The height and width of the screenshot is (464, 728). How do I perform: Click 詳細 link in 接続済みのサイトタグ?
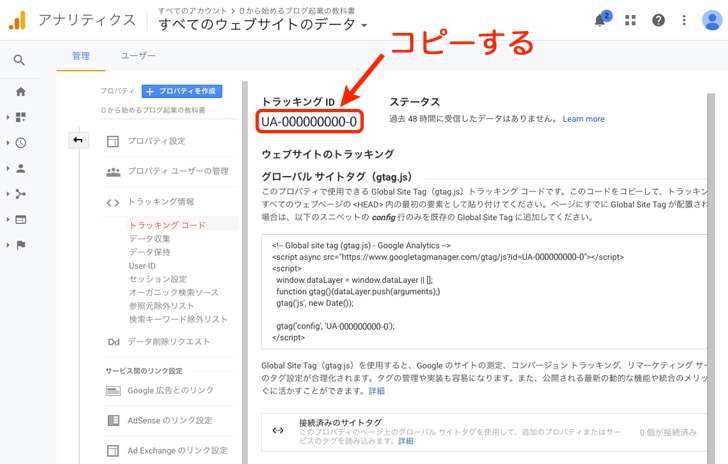(x=406, y=441)
